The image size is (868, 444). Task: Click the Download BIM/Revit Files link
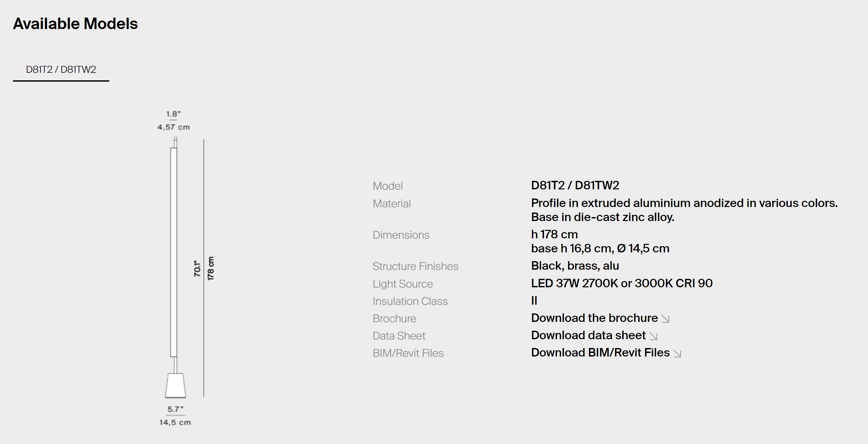[600, 352]
